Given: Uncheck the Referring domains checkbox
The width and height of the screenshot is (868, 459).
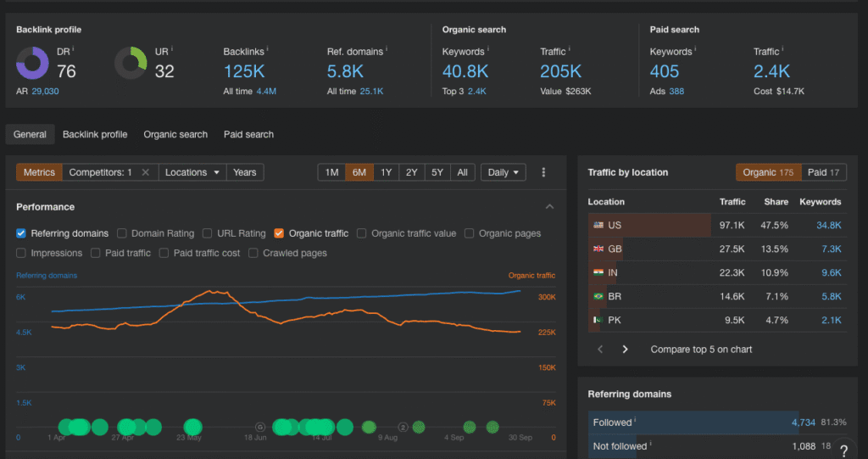Looking at the screenshot, I should pos(21,233).
